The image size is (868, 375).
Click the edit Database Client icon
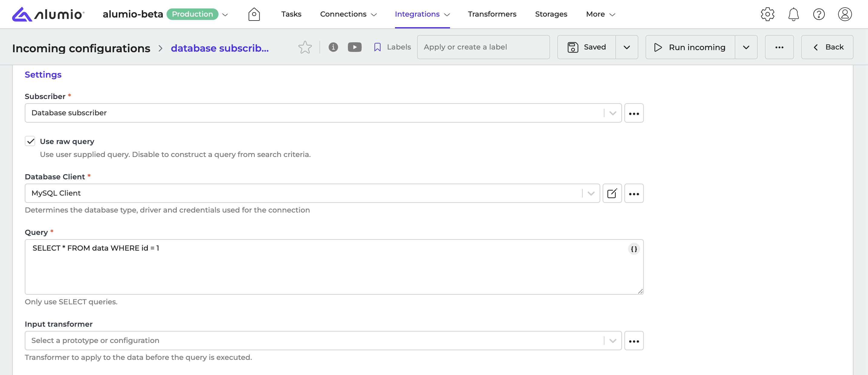(x=612, y=193)
